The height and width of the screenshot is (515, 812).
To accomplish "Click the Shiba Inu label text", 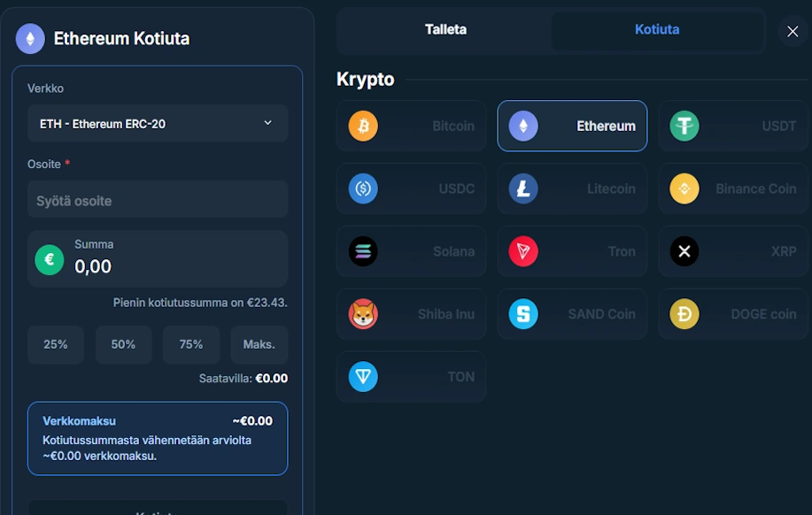I will 446,314.
